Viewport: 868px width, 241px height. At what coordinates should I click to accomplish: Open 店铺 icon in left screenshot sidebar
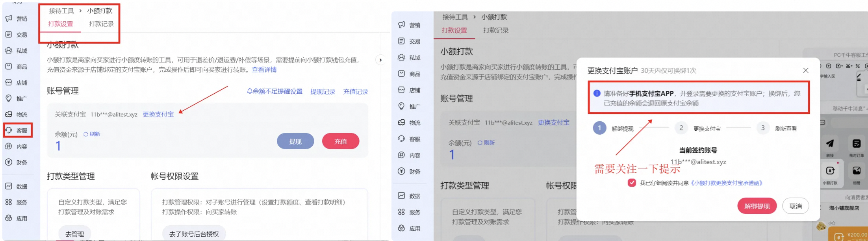click(x=9, y=83)
